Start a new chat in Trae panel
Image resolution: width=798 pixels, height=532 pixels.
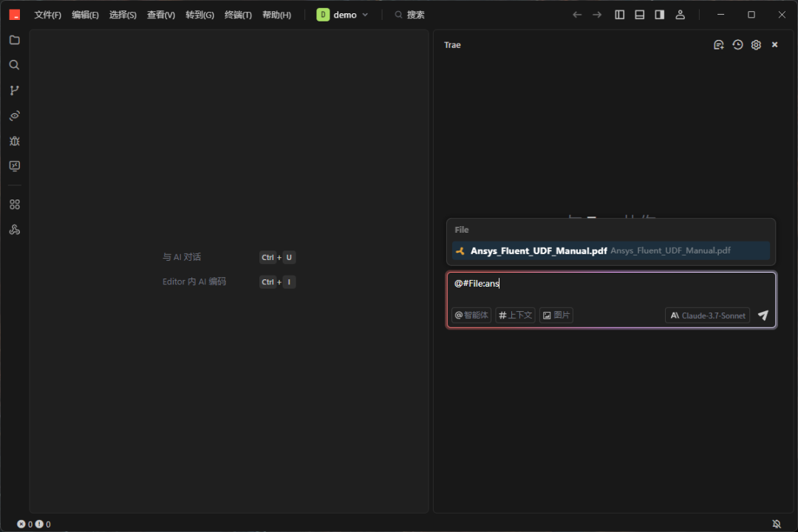coord(718,45)
